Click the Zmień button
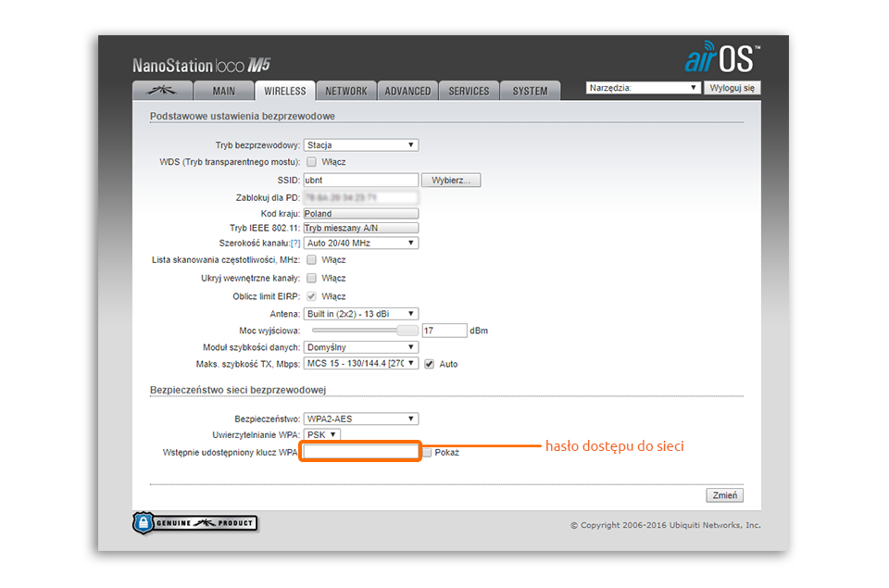The height and width of the screenshot is (588, 889). tap(724, 495)
